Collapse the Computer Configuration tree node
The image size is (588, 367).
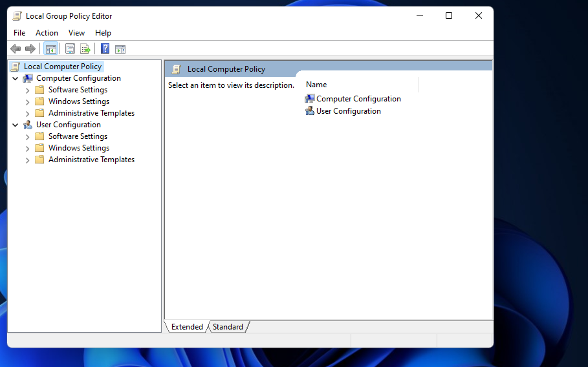coord(16,78)
